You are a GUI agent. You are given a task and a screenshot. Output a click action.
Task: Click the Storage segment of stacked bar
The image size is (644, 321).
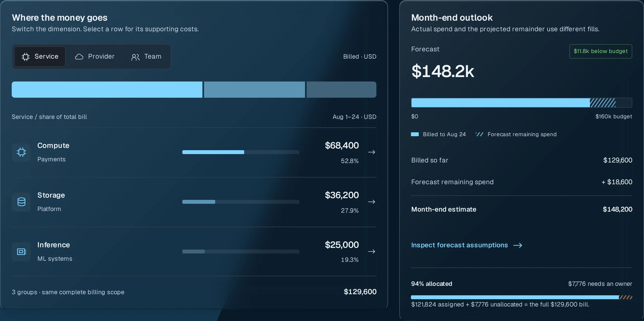(255, 90)
